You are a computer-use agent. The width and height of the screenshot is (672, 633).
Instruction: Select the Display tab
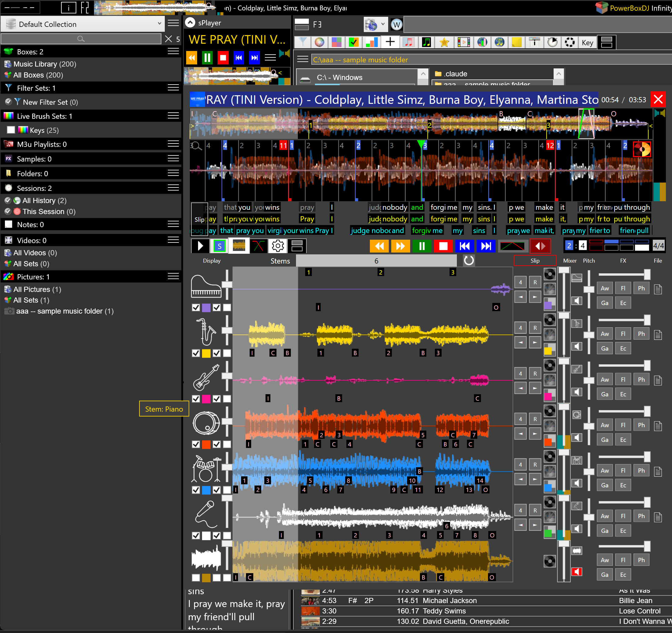211,261
